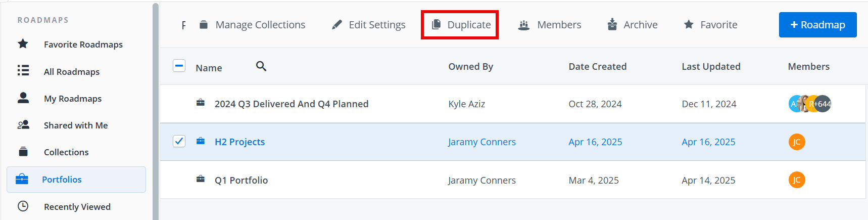Click the search magnifier icon beside Name

click(x=261, y=66)
